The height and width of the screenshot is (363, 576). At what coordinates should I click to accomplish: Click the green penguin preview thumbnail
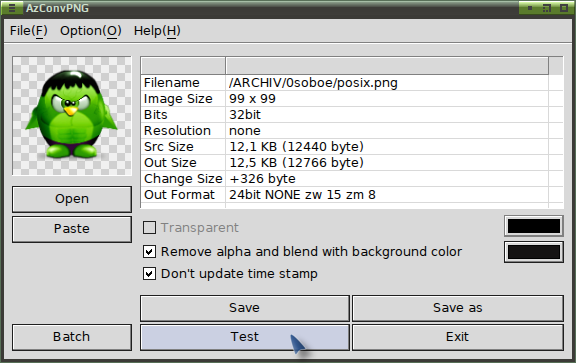[72, 116]
